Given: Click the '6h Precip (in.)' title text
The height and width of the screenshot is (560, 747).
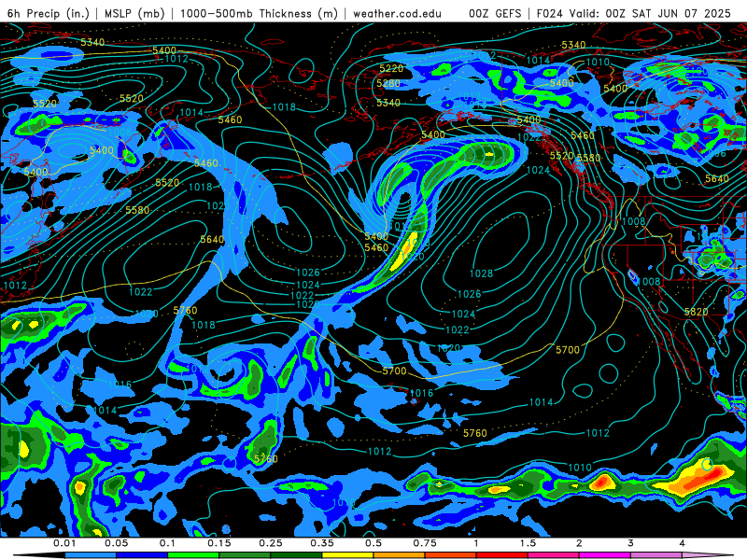Looking at the screenshot, I should click(49, 13).
